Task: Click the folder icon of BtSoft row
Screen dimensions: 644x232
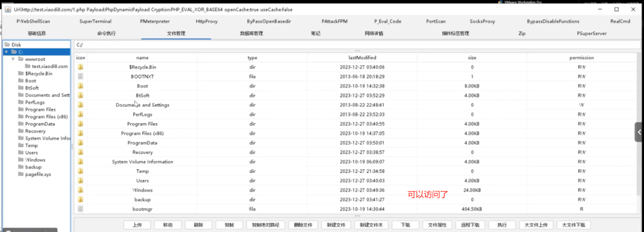Action: pyautogui.click(x=80, y=96)
